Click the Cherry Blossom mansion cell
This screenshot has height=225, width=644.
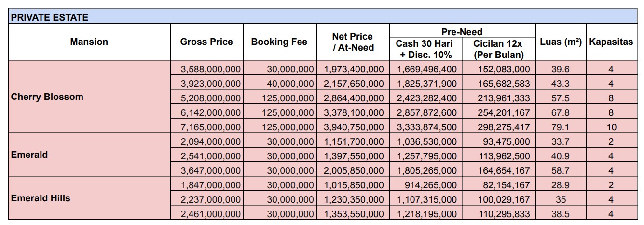pos(89,97)
